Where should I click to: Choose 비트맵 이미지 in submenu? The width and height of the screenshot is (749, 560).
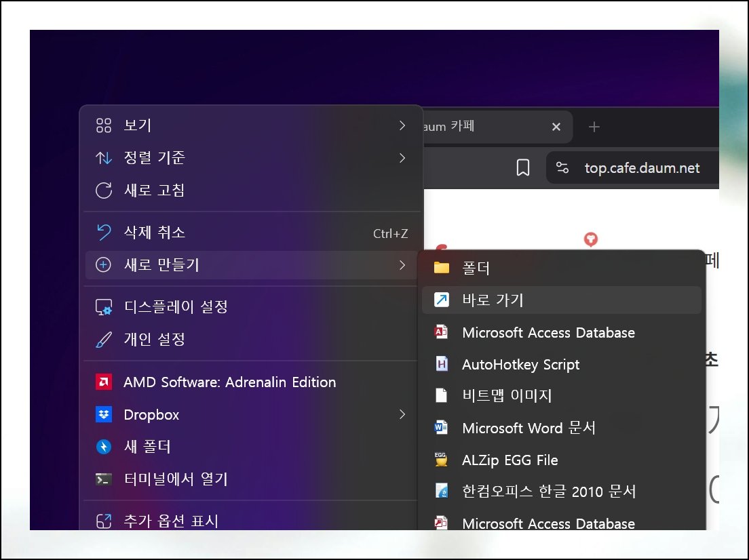point(562,395)
